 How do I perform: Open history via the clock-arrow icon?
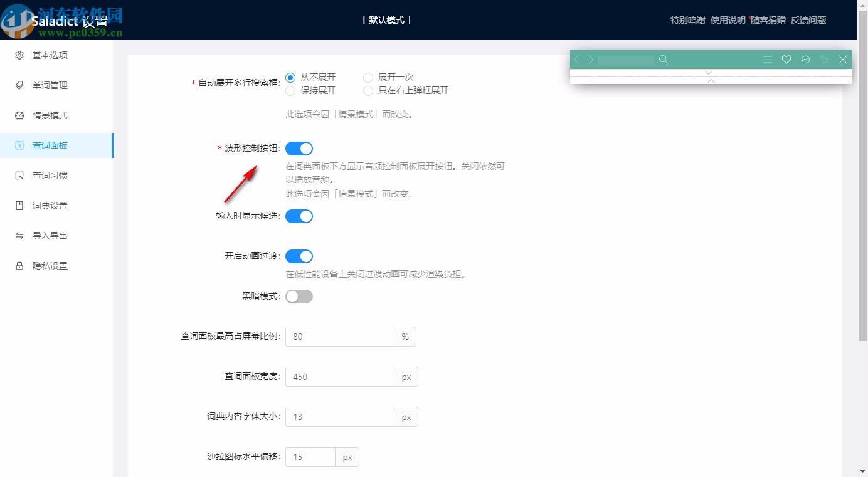[x=805, y=60]
